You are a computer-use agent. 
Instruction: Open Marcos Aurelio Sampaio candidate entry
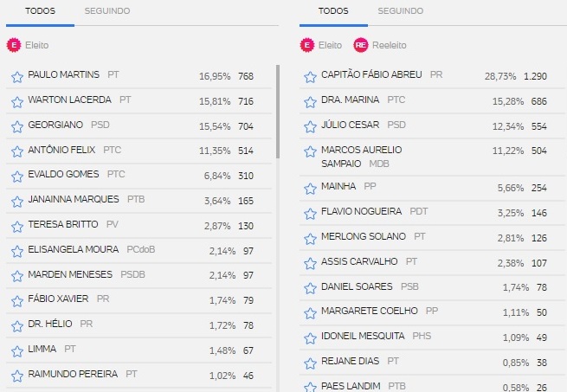(x=432, y=157)
